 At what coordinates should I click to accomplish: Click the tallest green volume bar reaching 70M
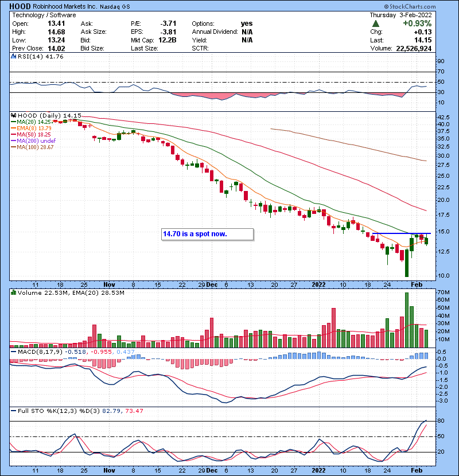pyautogui.click(x=407, y=320)
